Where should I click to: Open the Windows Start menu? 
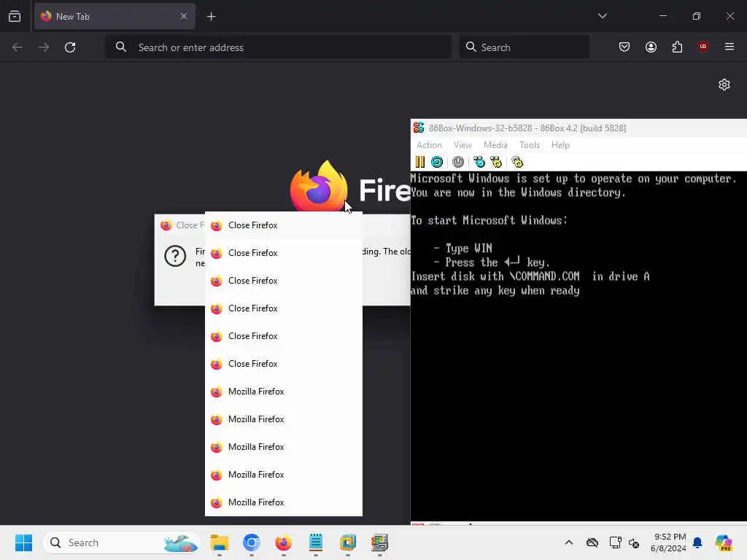pos(23,542)
